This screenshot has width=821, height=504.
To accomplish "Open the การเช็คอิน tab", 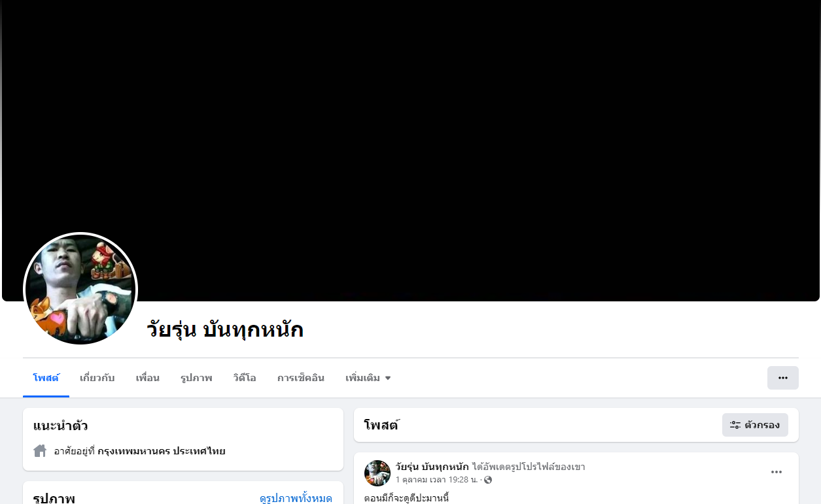I will [x=301, y=378].
